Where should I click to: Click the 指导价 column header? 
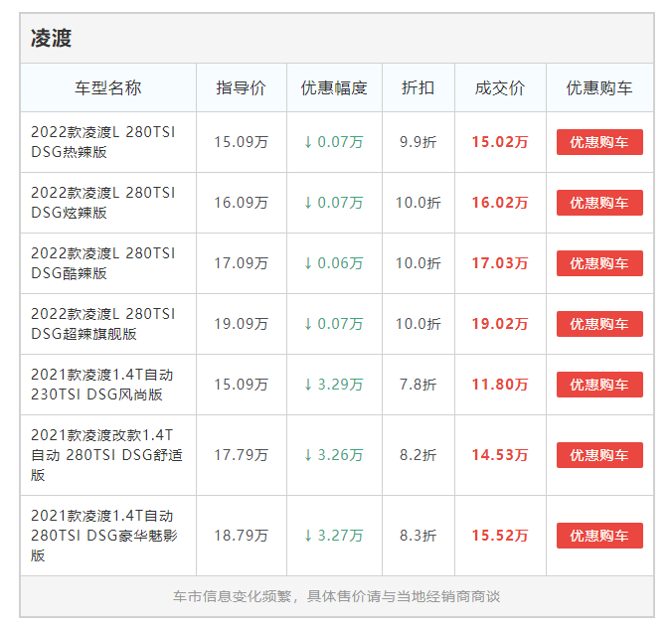241,87
